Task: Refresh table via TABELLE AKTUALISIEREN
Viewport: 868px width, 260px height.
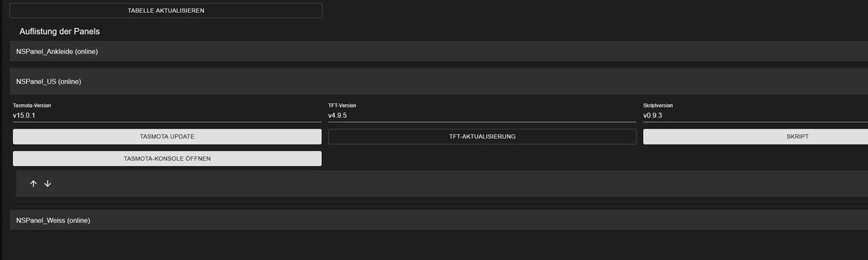Action: [166, 11]
